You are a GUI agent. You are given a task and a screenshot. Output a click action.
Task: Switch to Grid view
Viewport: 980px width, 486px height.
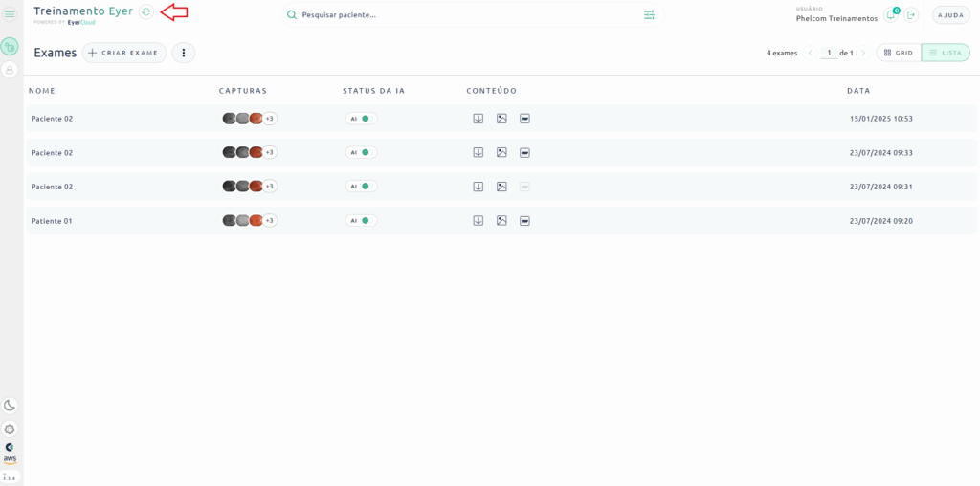click(x=898, y=53)
